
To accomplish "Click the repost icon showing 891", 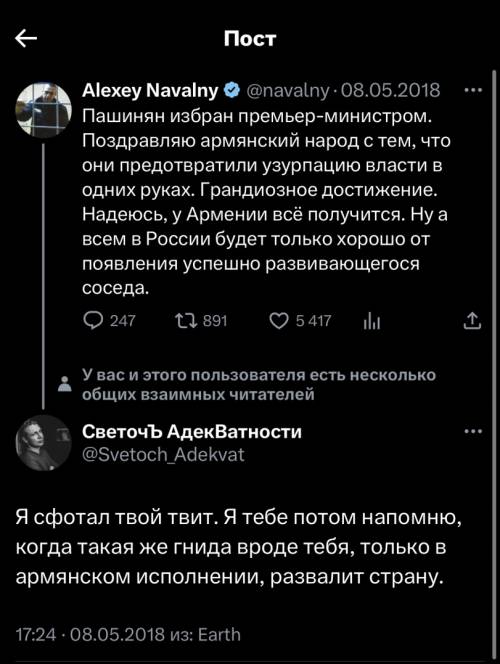I will 186,321.
